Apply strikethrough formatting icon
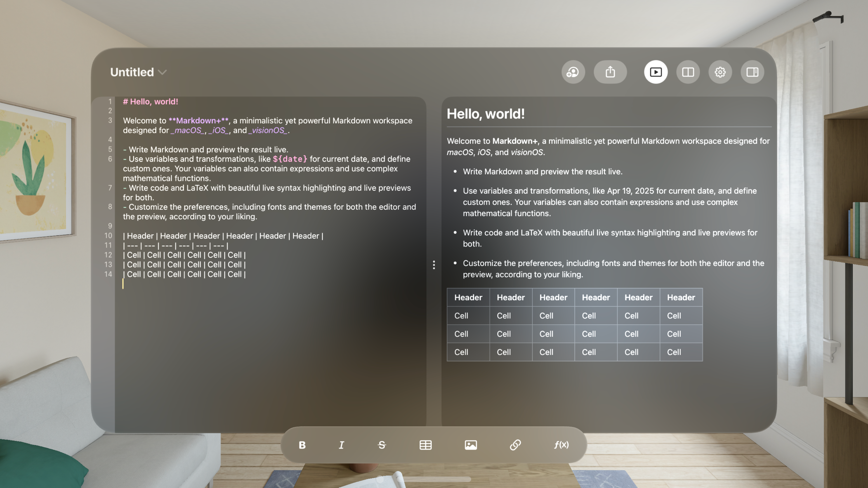The height and width of the screenshot is (488, 868). pos(382,445)
